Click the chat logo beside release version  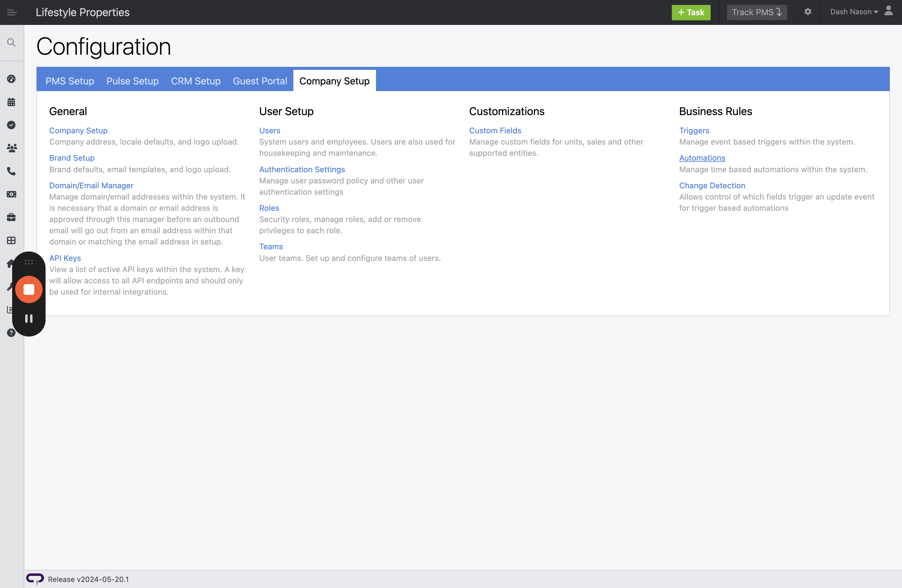35,579
